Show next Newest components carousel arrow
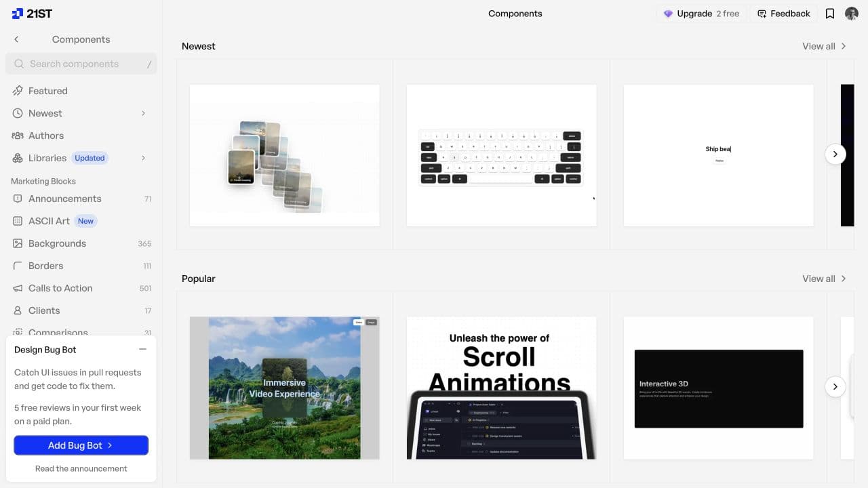 (835, 154)
